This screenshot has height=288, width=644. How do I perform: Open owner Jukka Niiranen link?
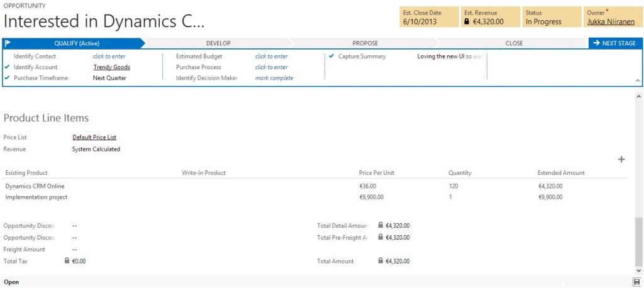611,22
